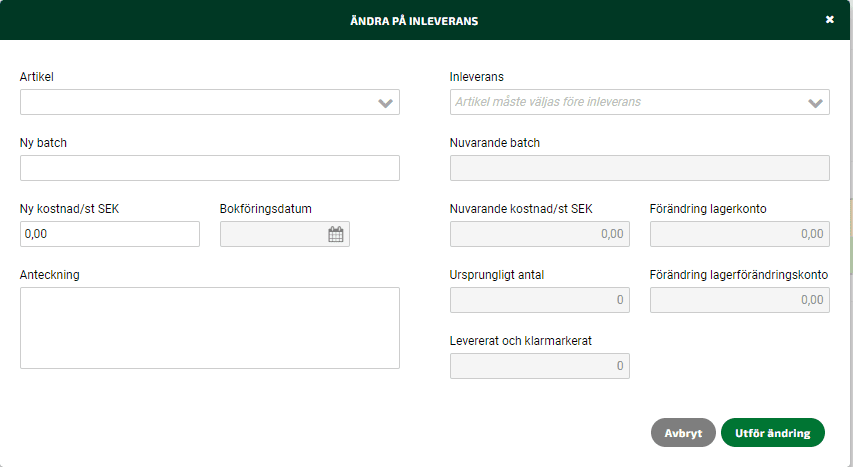Viewport: 853px width, 467px height.
Task: Focus the Ny batch input field
Action: tap(210, 168)
